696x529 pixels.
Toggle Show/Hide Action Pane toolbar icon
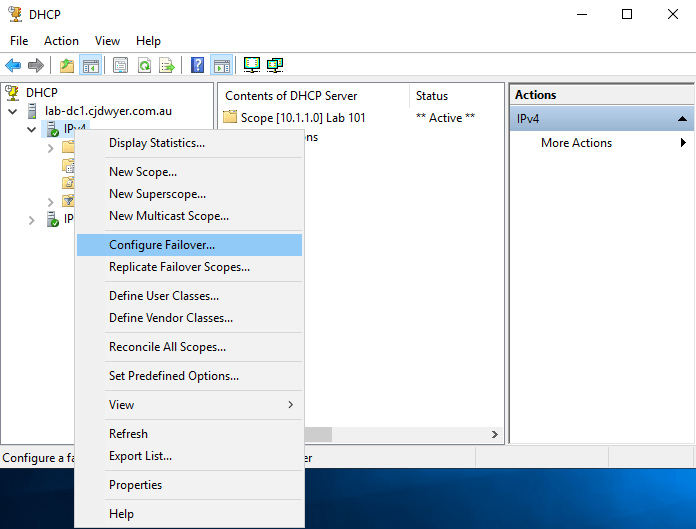[221, 66]
